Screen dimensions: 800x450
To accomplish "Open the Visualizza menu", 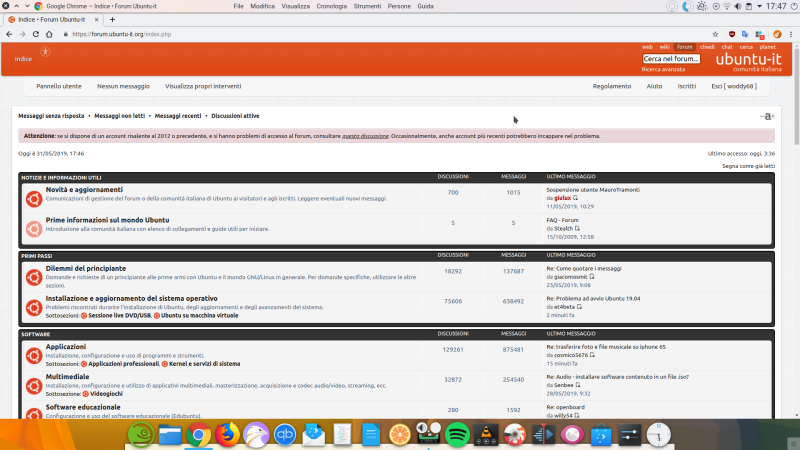I will pos(295,6).
